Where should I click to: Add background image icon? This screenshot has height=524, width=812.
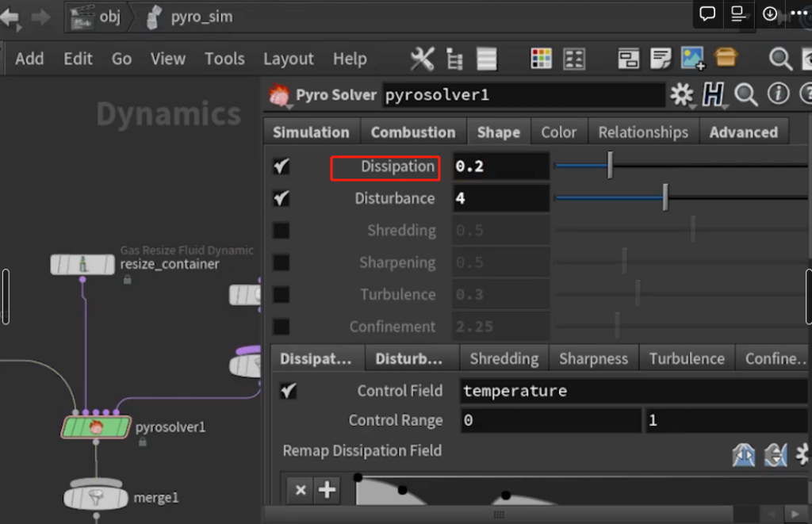pos(693,59)
